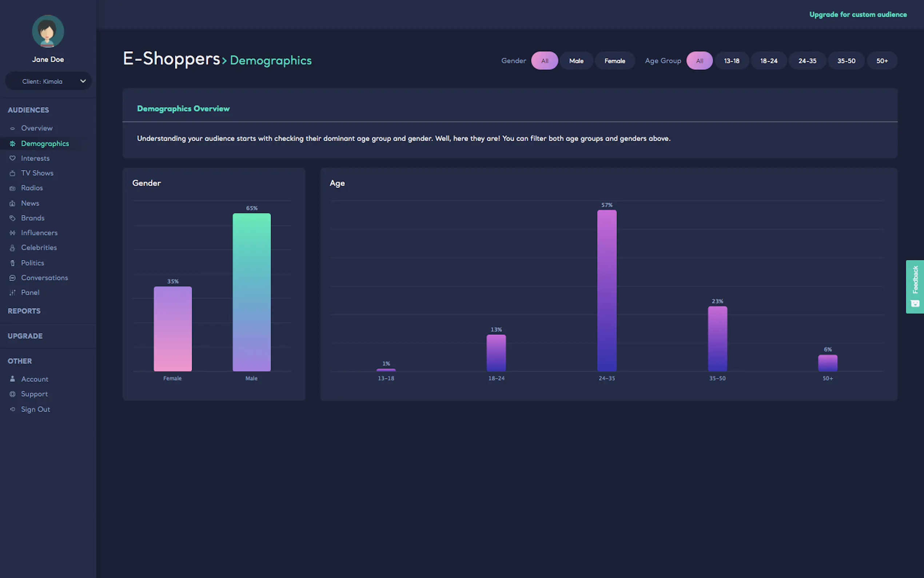Screen dimensions: 924x578
Task: Select the Female gender filter
Action: [x=614, y=61]
